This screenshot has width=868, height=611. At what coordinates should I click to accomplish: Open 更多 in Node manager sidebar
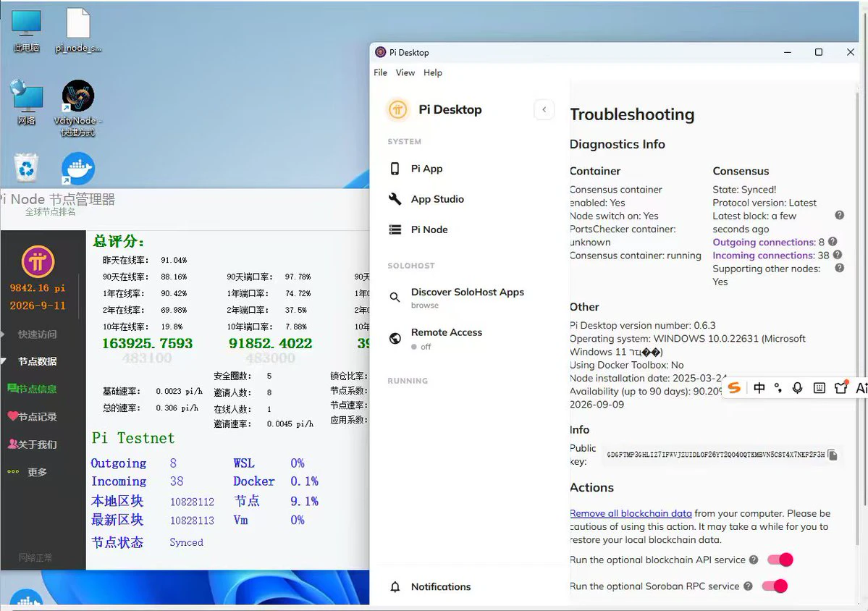click(x=37, y=472)
